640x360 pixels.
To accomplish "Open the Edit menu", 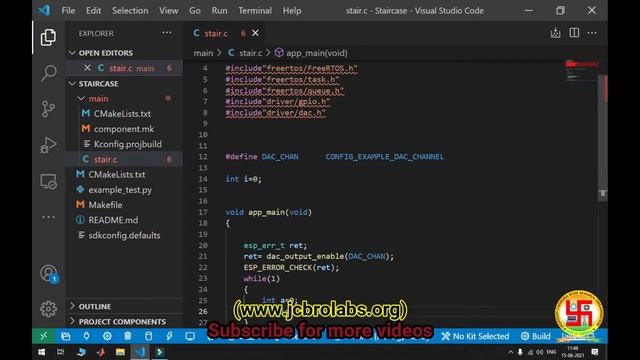I will pos(93,11).
